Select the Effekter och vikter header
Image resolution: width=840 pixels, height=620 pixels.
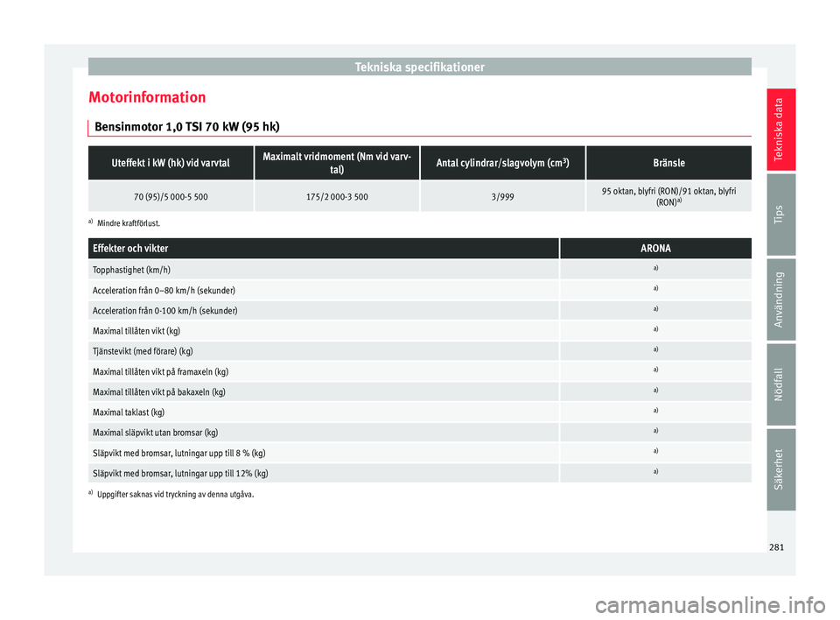pos(324,249)
